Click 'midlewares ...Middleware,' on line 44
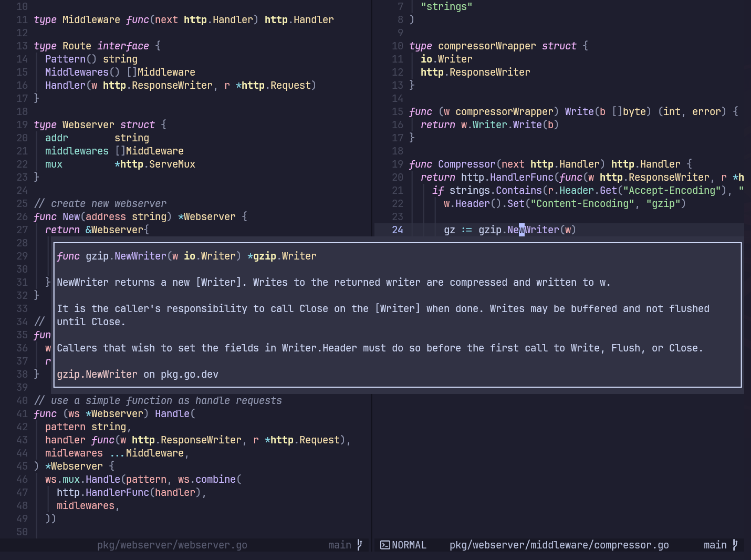Image resolution: width=751 pixels, height=560 pixels. (117, 453)
